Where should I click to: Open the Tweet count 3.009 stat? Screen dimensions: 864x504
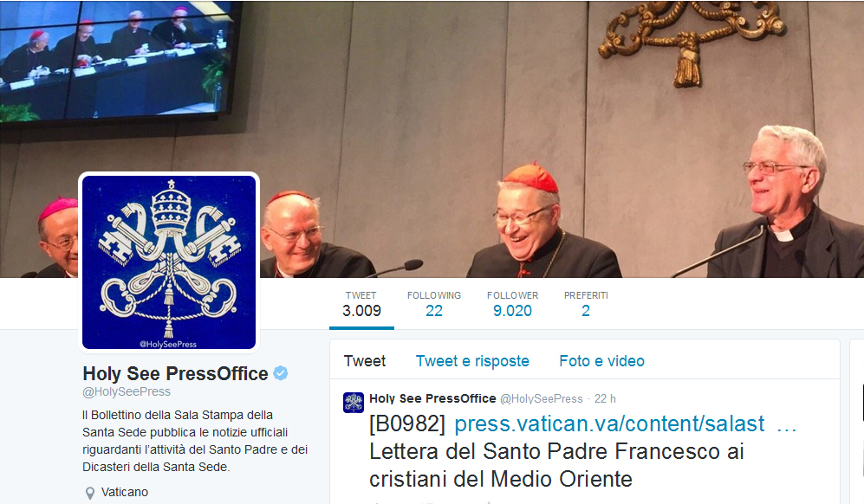(361, 304)
